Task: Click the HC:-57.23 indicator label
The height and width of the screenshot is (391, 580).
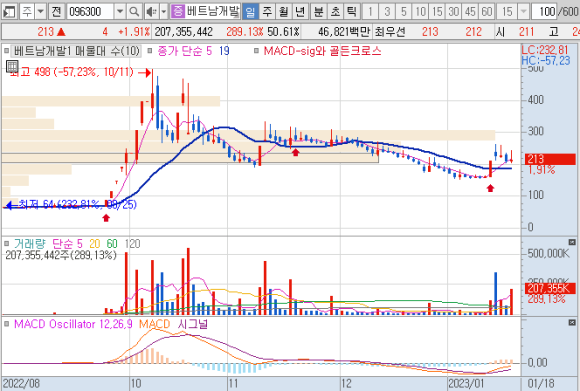Action: pyautogui.click(x=546, y=60)
